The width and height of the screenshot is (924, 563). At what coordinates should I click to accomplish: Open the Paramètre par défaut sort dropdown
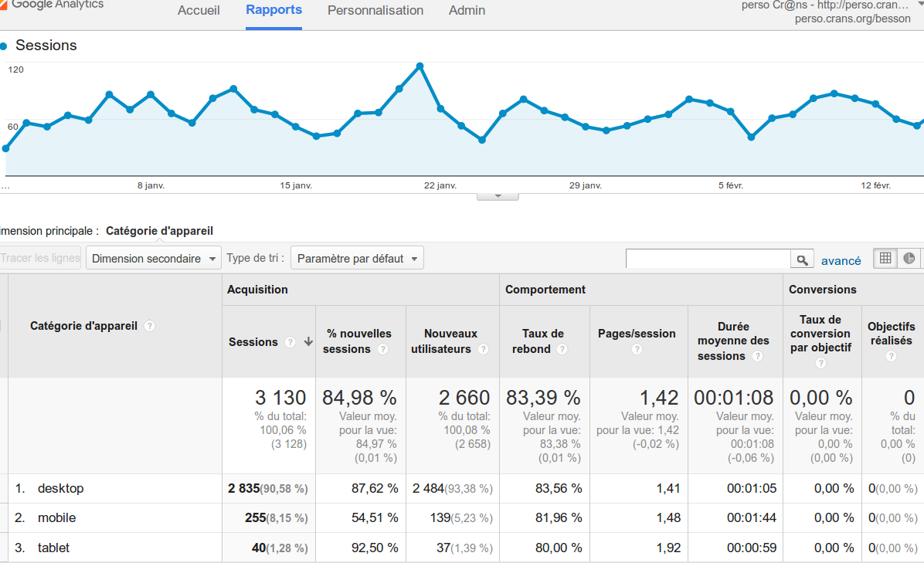pyautogui.click(x=357, y=259)
